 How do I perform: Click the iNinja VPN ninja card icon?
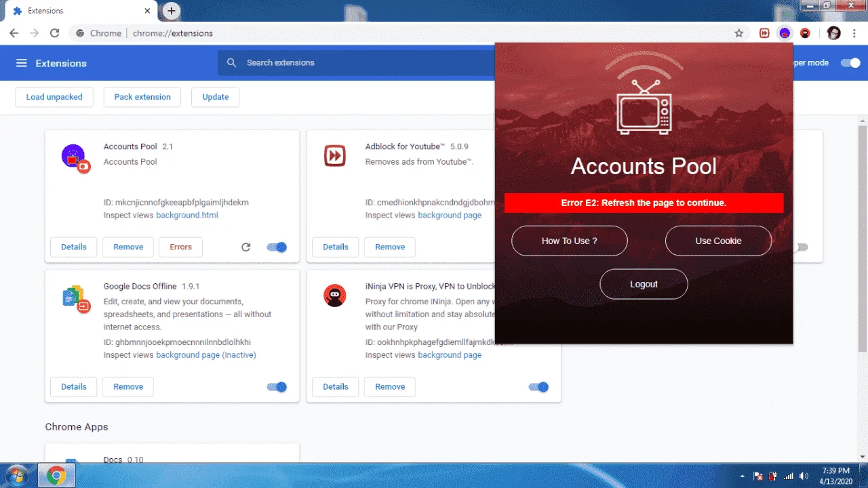coord(335,296)
